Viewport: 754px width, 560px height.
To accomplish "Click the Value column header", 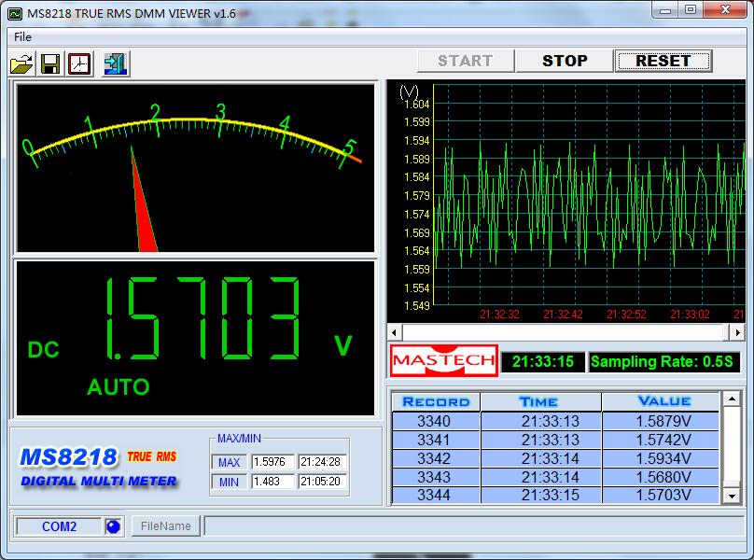I will (x=663, y=401).
